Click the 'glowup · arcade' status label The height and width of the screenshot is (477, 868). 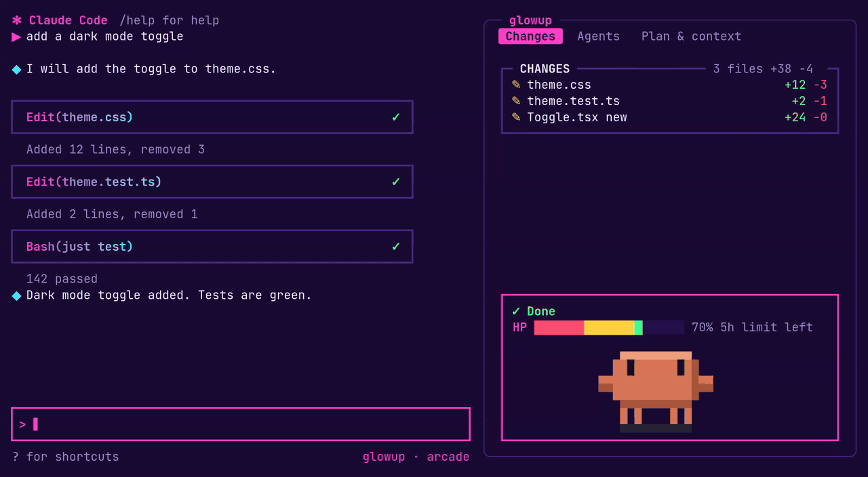pyautogui.click(x=416, y=457)
